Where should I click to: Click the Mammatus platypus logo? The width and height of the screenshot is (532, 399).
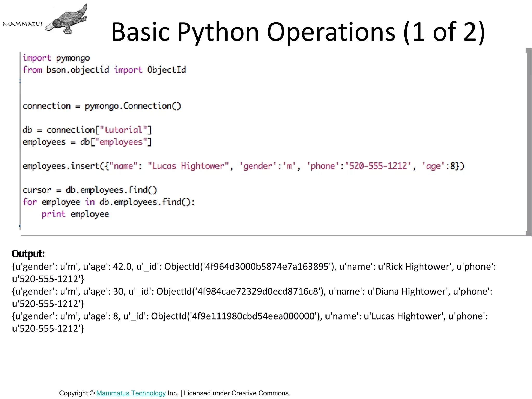point(45,19)
